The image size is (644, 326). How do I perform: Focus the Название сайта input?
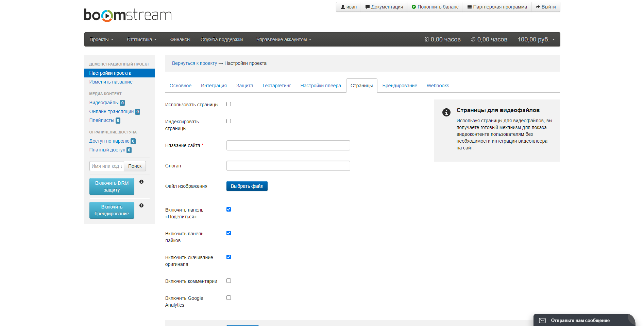(x=288, y=145)
